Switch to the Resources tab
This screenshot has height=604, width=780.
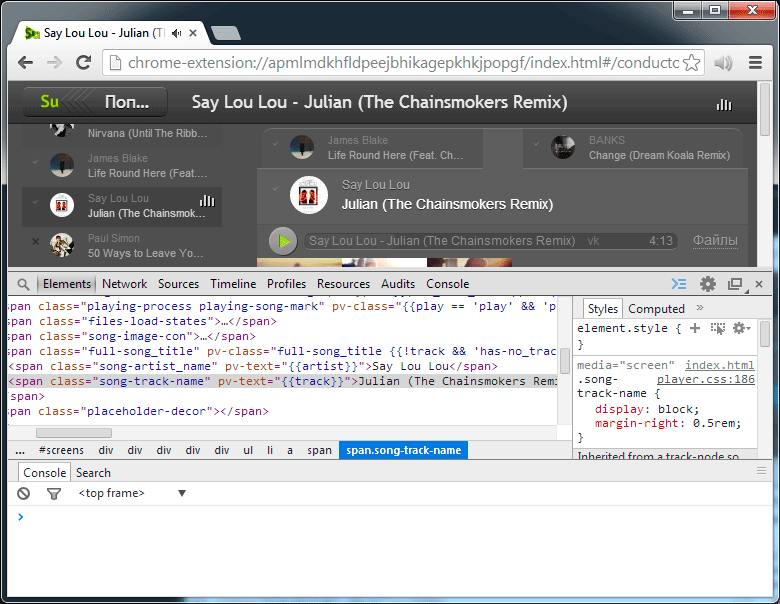point(343,284)
